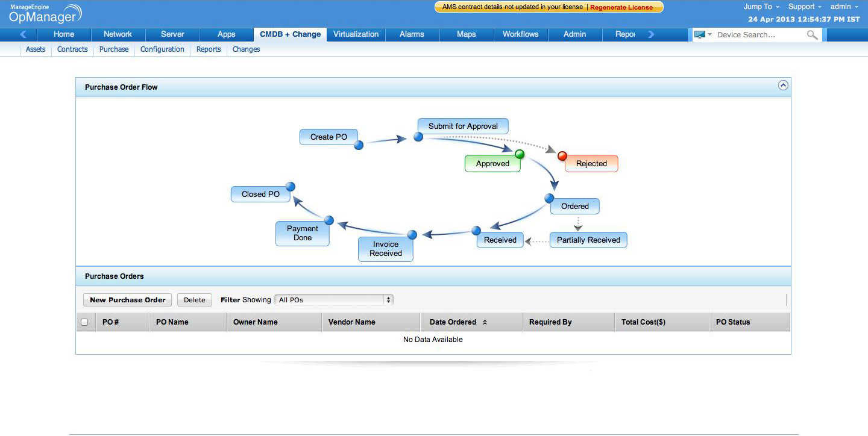
Task: Click the New Purchase Order button
Action: coord(128,300)
